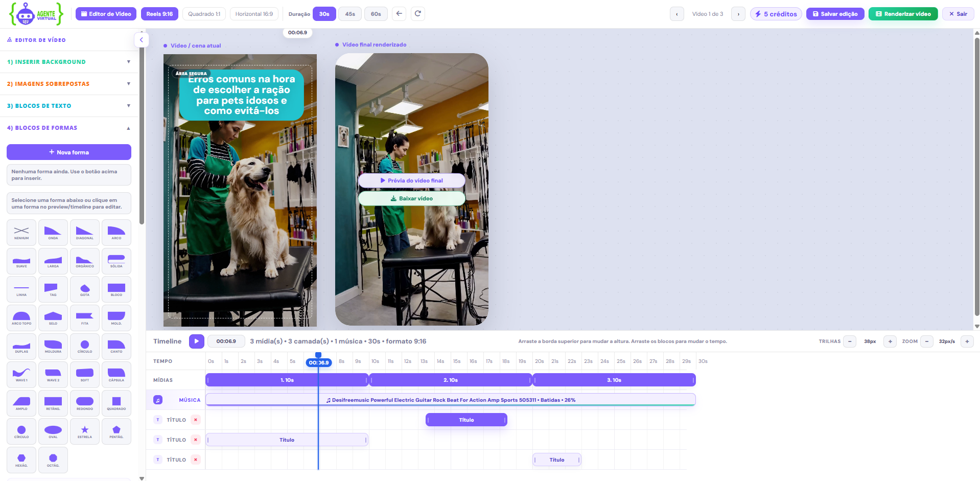Select the TAG shape

[x=53, y=289]
